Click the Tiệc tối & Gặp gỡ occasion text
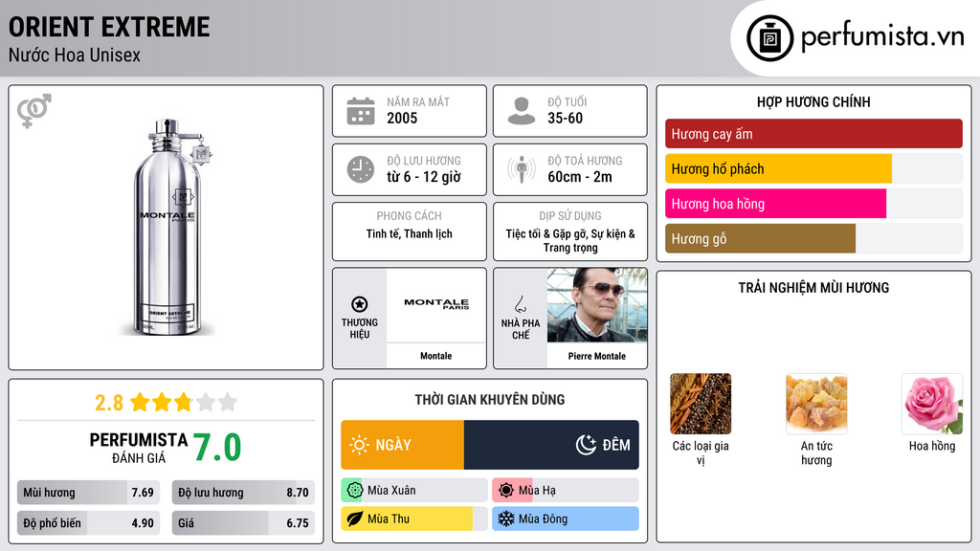The width and height of the screenshot is (980, 551). pos(570,240)
